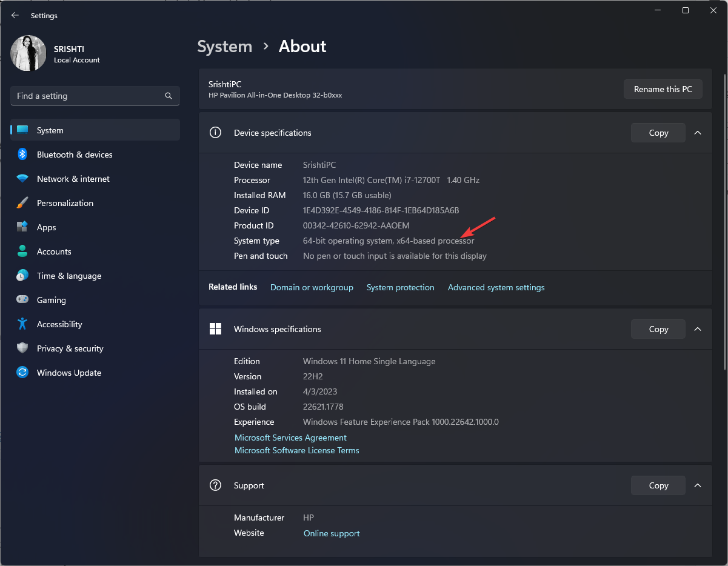Collapse the Windows specifications section
Viewport: 728px width, 566px height.
click(697, 328)
